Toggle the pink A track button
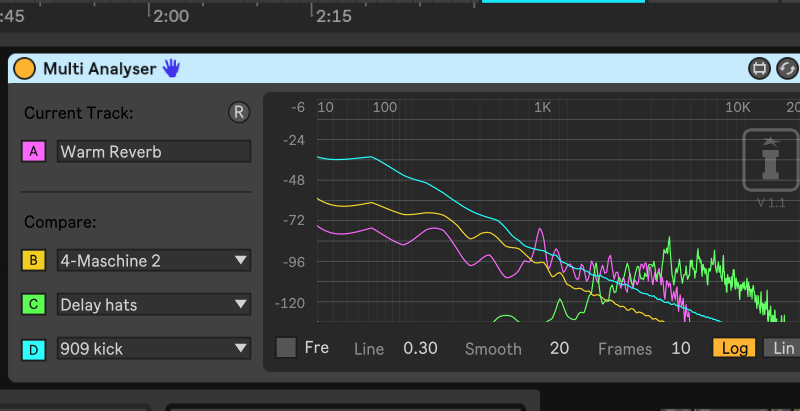This screenshot has height=411, width=800. (x=34, y=152)
